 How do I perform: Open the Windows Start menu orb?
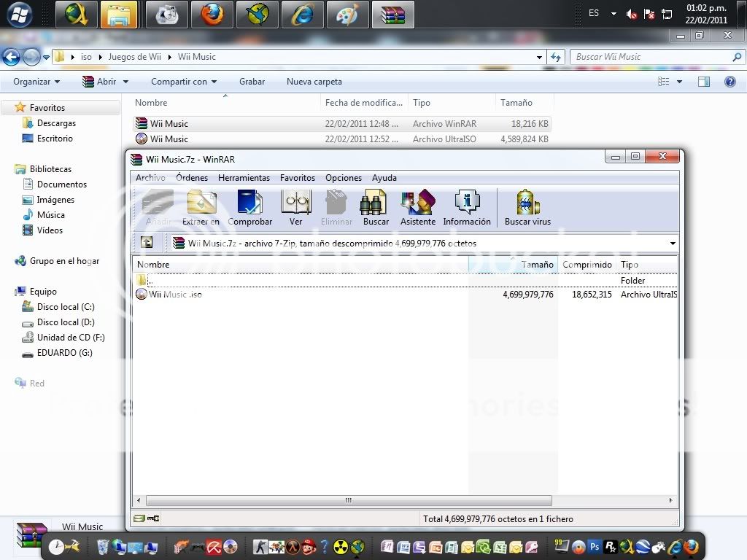[x=19, y=15]
